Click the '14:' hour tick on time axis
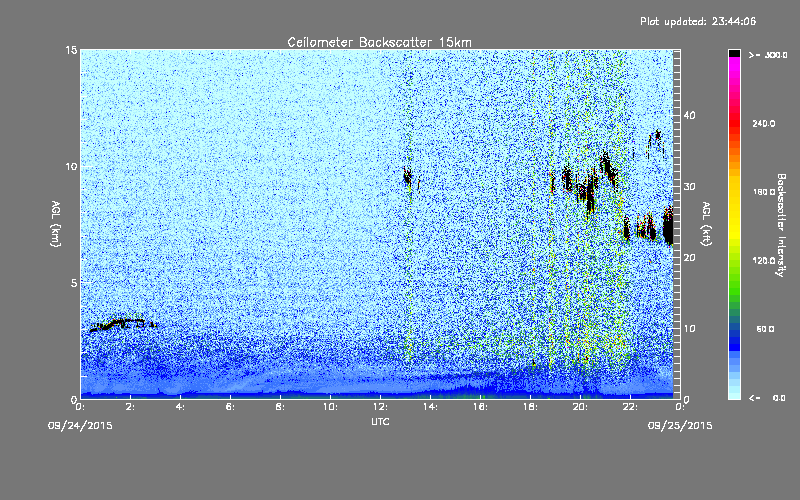Screen dimensions: 800x500 [x=430, y=407]
